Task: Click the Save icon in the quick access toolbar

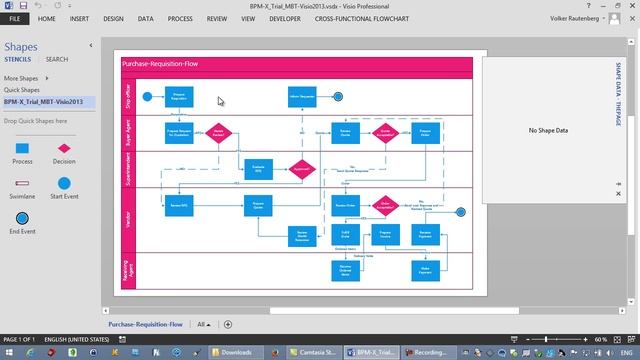Action: (x=23, y=6)
